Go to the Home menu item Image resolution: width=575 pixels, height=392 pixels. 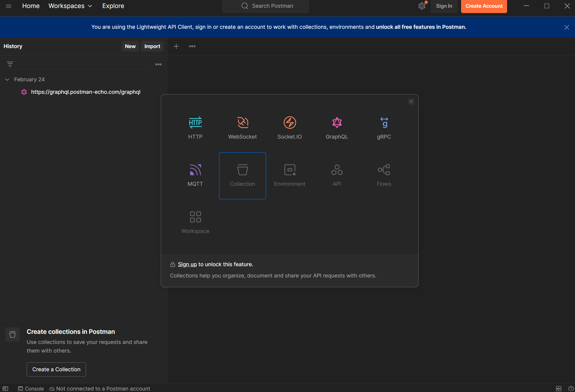(x=31, y=6)
